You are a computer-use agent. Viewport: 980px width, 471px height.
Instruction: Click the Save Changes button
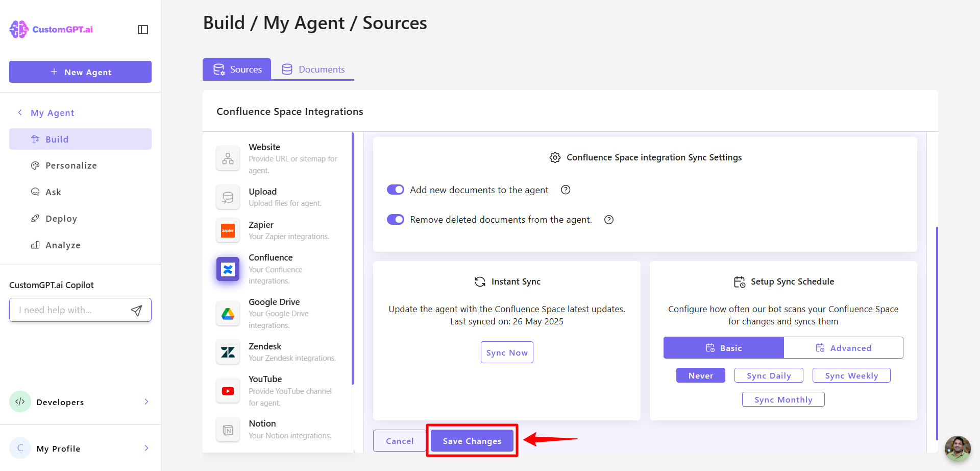point(472,441)
